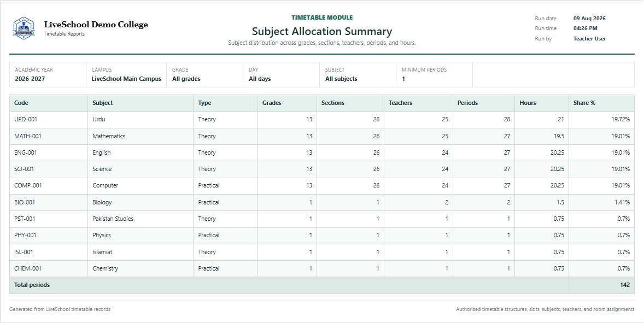Select the ISL-001 code cell

pyautogui.click(x=49, y=252)
